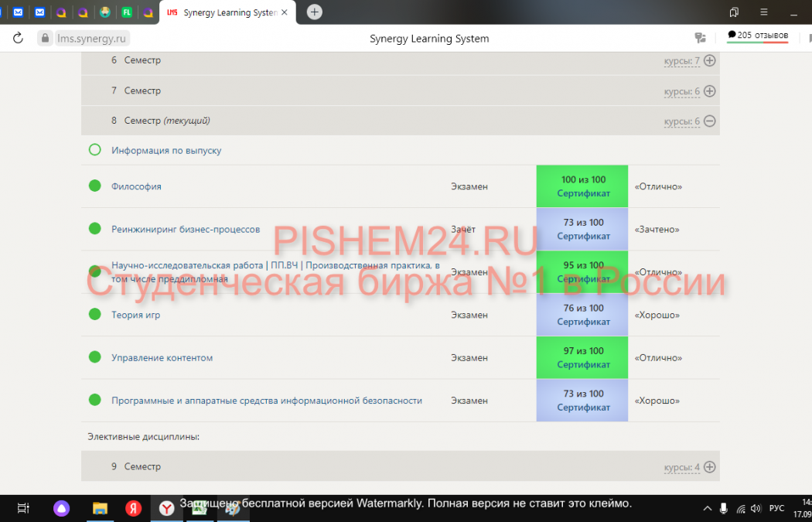Image resolution: width=812 pixels, height=522 pixels.
Task: Expand the 7 Семестр course list
Action: coord(709,91)
